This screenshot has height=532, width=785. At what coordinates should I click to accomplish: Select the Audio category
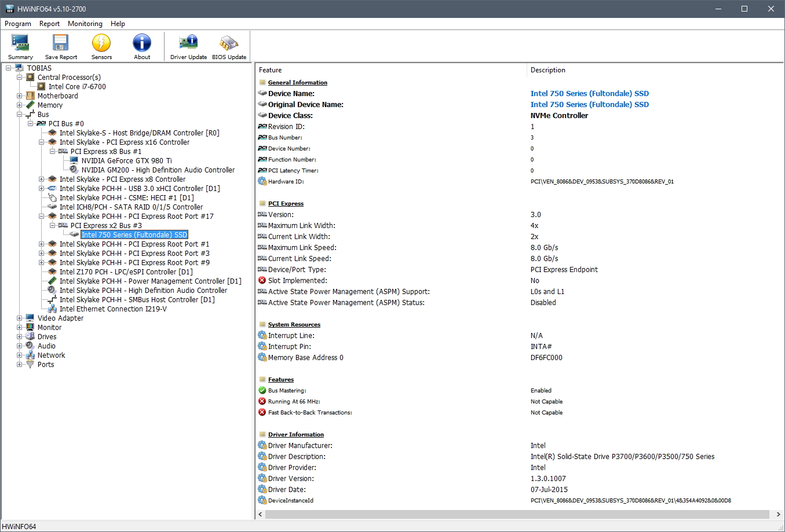[46, 346]
